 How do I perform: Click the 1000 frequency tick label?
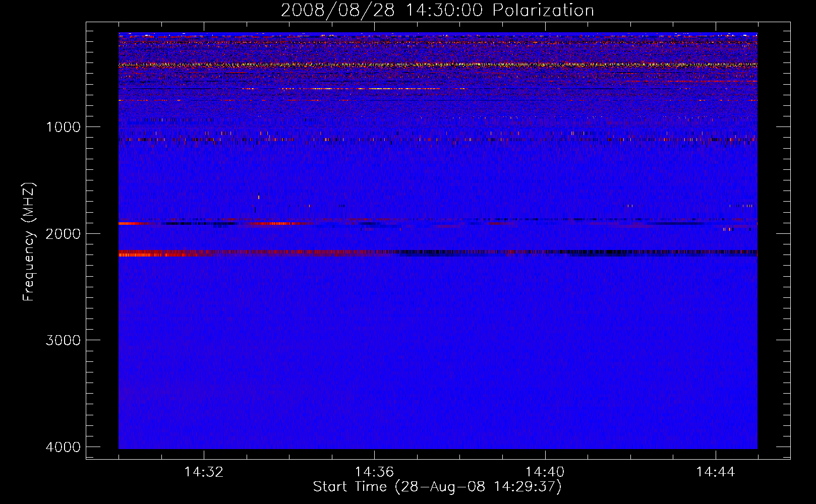coord(63,127)
